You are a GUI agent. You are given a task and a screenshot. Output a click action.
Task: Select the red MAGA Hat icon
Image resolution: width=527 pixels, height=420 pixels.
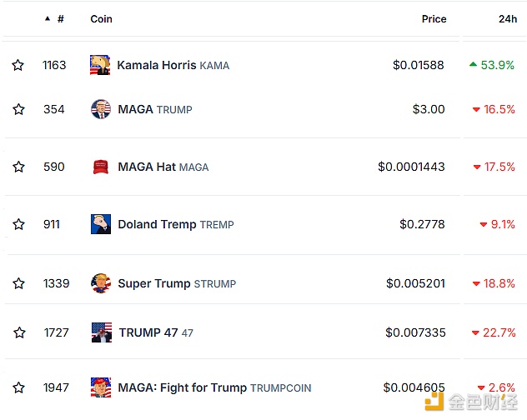[x=101, y=167]
